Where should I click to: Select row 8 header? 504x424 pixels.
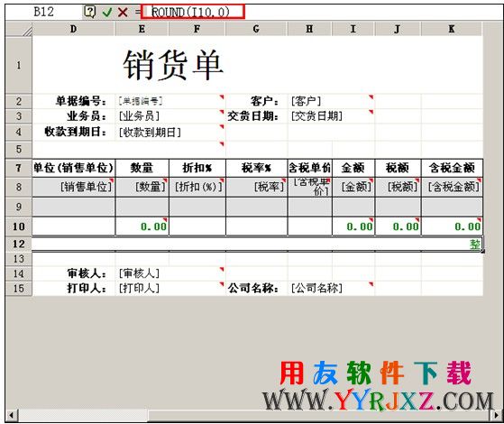pyautogui.click(x=19, y=187)
